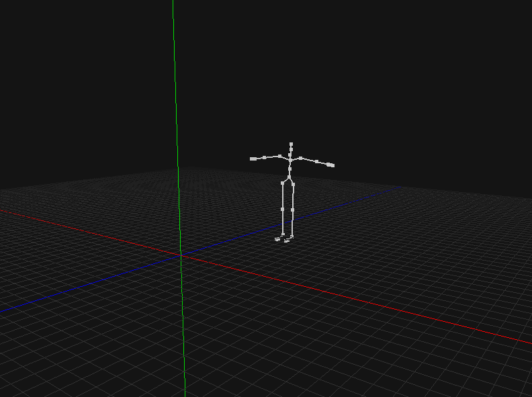Select the hand joint ending the screen-right arm

point(330,165)
